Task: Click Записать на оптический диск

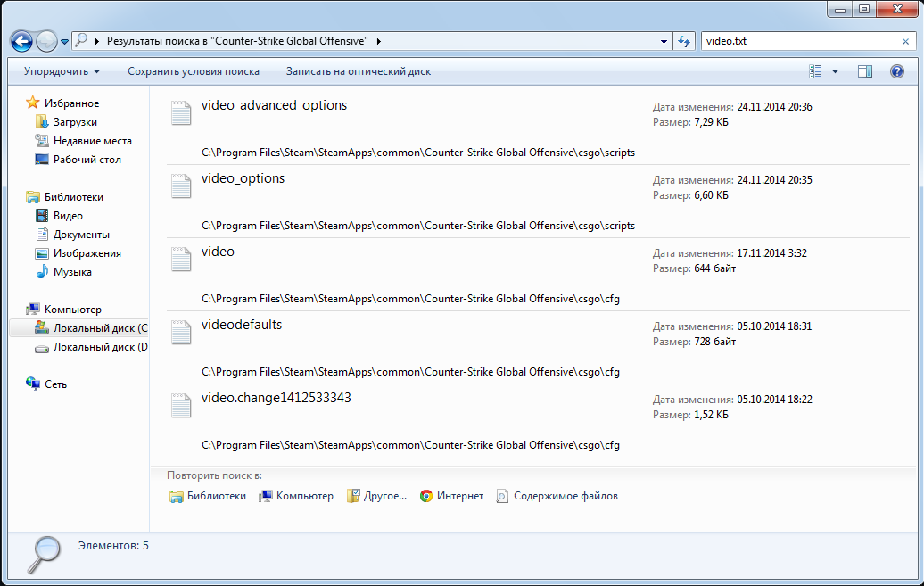Action: [x=358, y=71]
